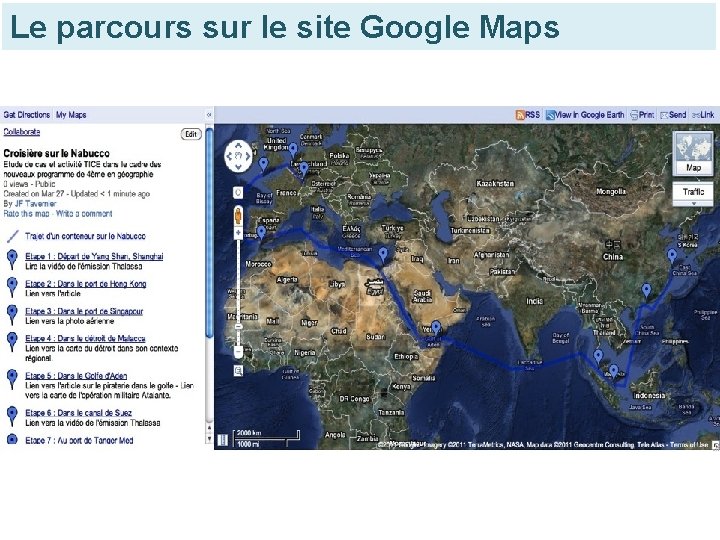Open Etape 6 : Dans le canal de Suez
This screenshot has width=720, height=540.
pyautogui.click(x=79, y=413)
